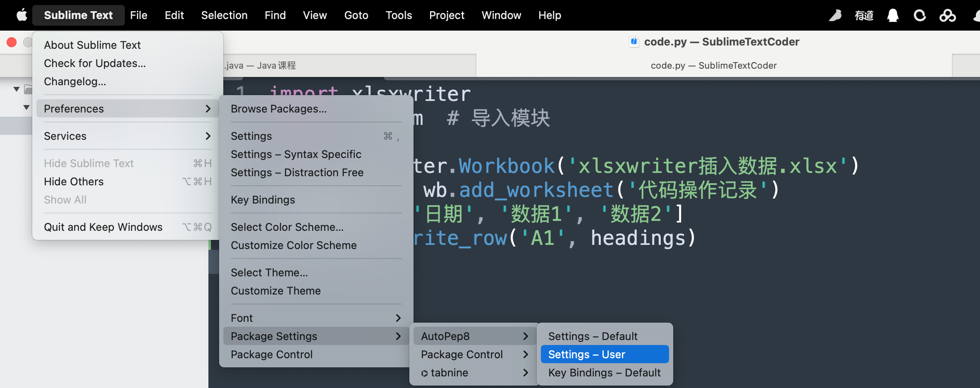
Task: Open the File menu
Action: click(139, 15)
